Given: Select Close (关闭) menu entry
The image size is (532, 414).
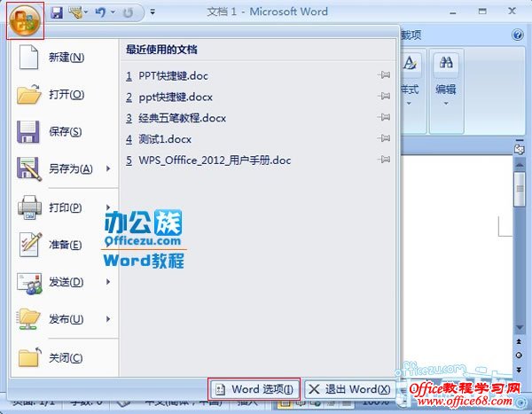Looking at the screenshot, I should click(65, 357).
